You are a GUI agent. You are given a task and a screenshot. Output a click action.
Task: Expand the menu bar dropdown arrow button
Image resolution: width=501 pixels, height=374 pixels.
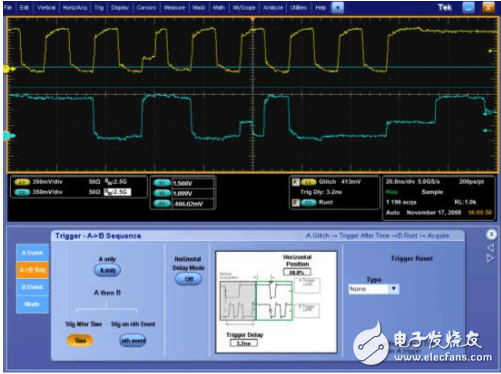337,7
